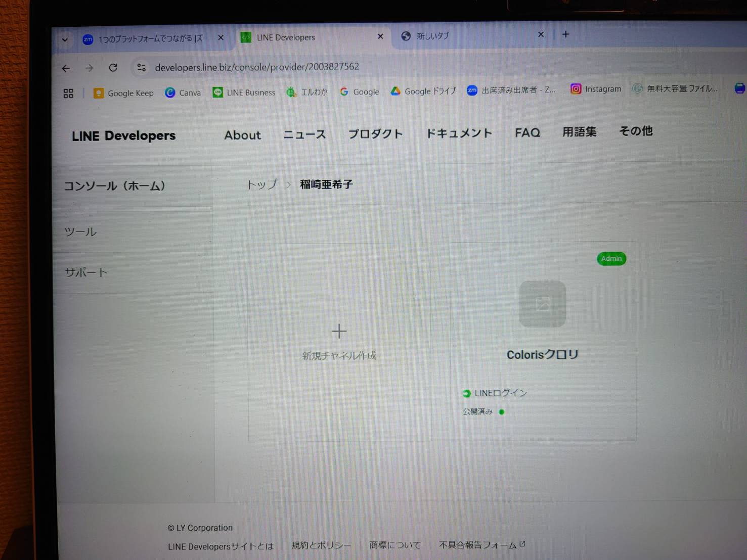747x560 pixels.
Task: Open LINE Developersサイトとは footer link
Action: (x=221, y=546)
